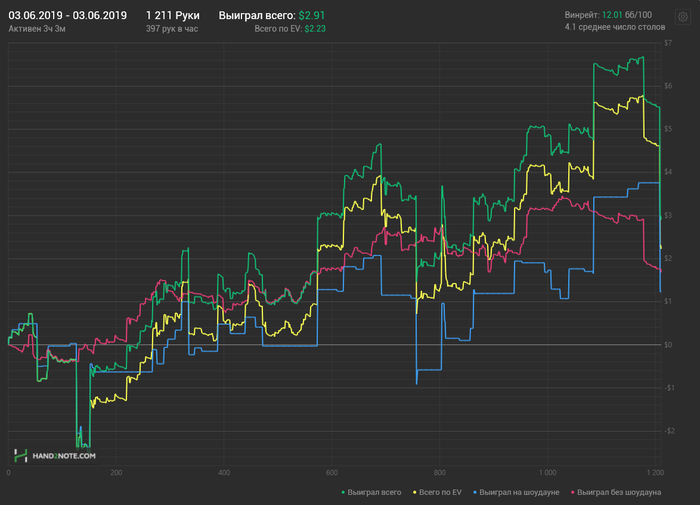
Task: Click the winrate value '12.01'
Action: 612,15
